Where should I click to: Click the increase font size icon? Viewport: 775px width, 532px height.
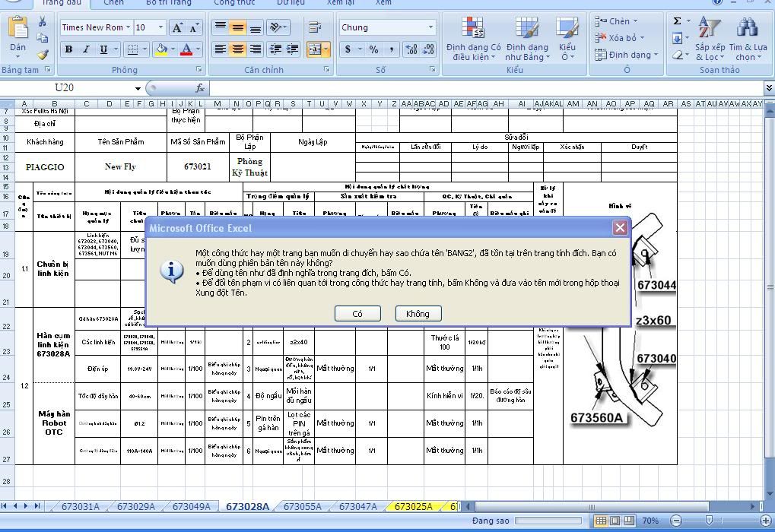(x=177, y=27)
